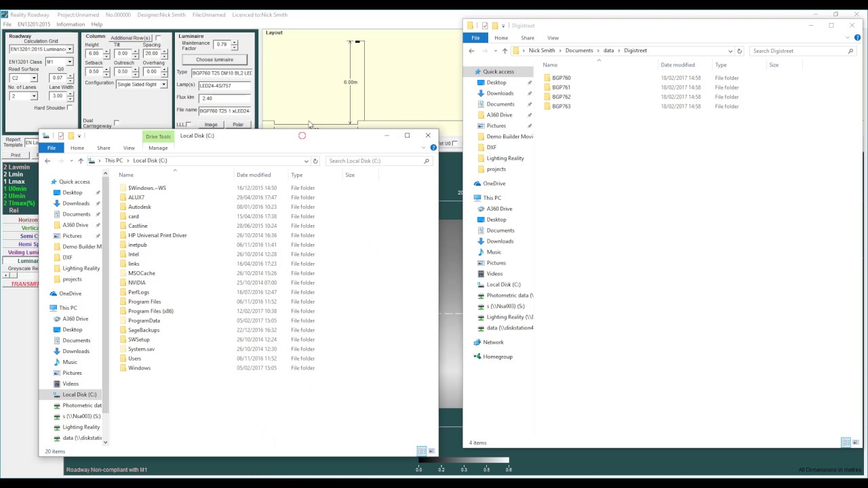Image resolution: width=868 pixels, height=488 pixels.
Task: Open Reality Roadway Help menu
Action: click(x=97, y=24)
